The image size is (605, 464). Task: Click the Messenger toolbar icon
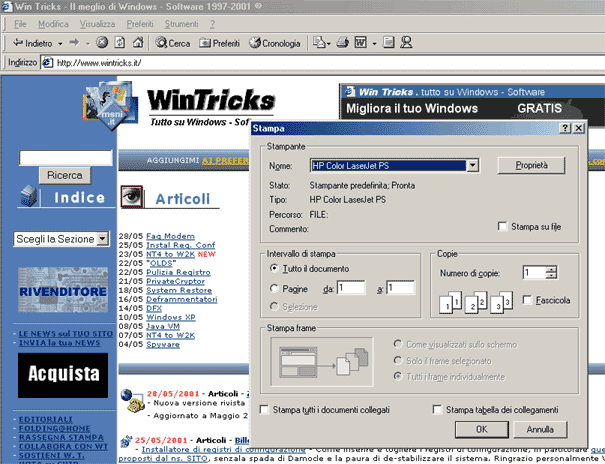tap(406, 42)
